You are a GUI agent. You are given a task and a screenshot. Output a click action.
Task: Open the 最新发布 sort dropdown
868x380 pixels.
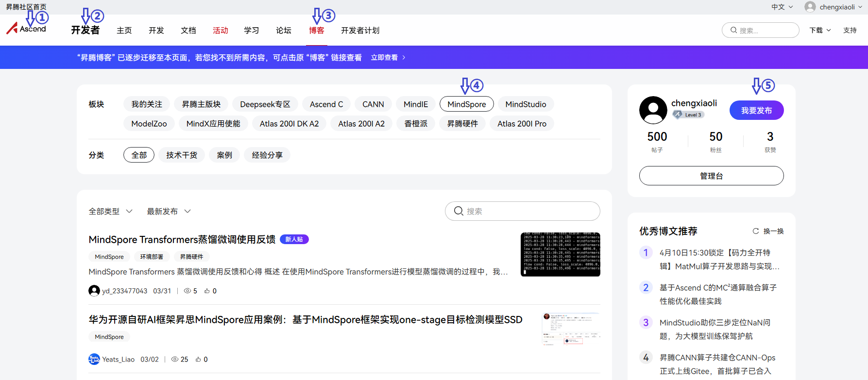click(x=169, y=211)
